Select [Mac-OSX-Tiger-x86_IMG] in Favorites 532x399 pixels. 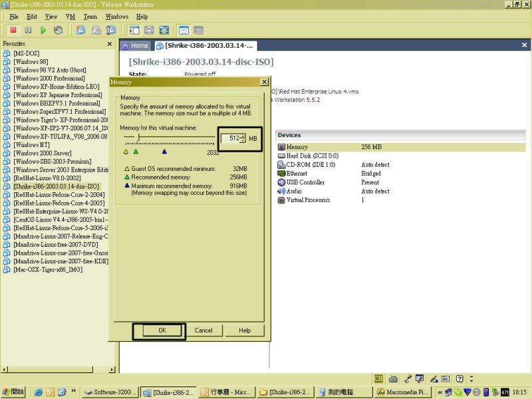click(x=48, y=270)
